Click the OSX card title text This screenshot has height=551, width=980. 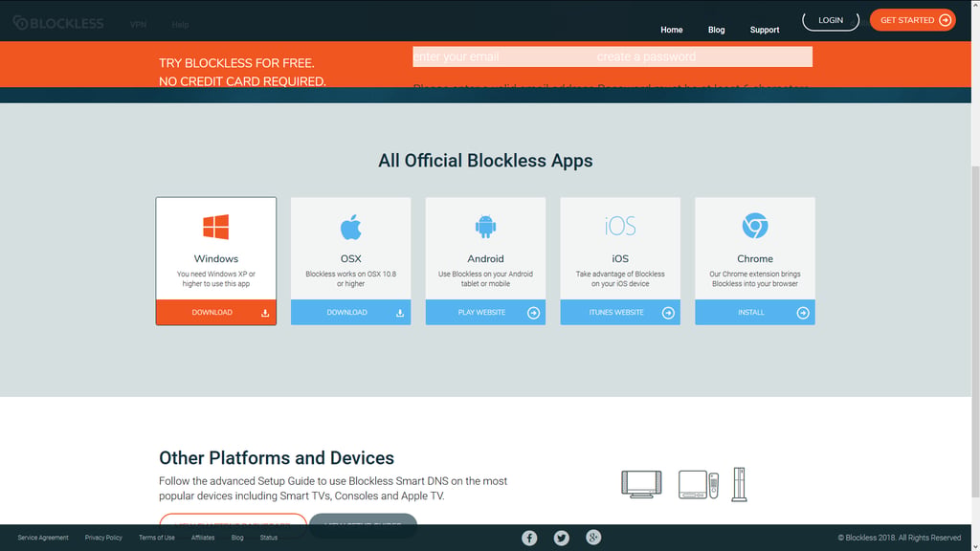pyautogui.click(x=350, y=258)
